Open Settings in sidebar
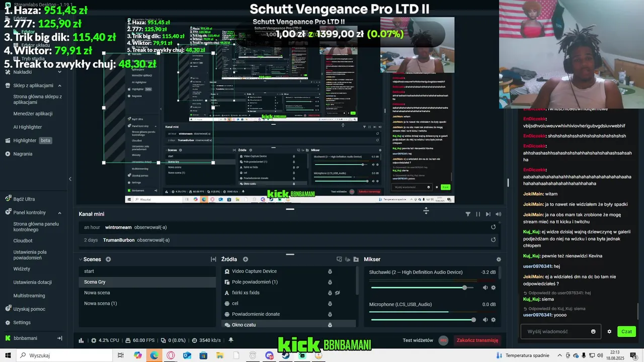The width and height of the screenshot is (644, 362). click(x=22, y=323)
